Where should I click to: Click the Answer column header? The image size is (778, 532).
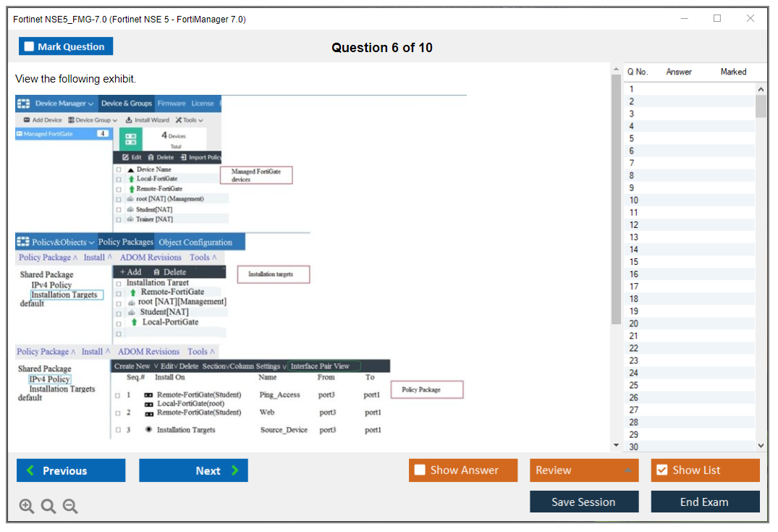679,72
